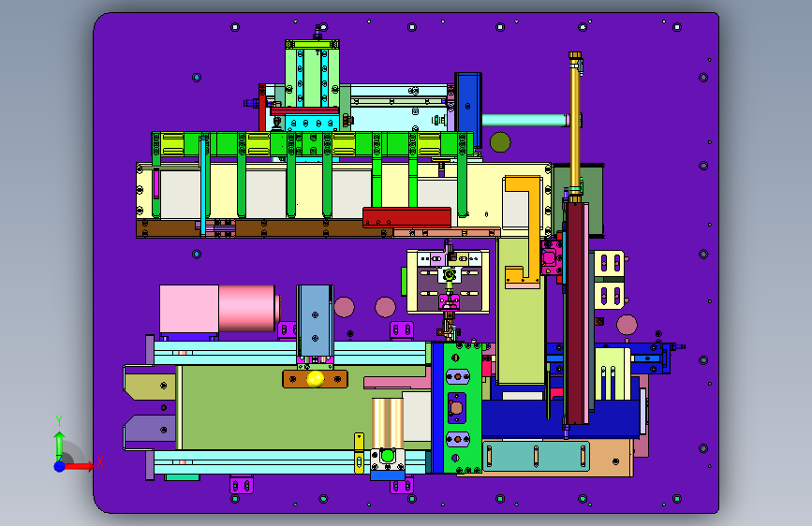The height and width of the screenshot is (526, 812).
Task: Click the red X axis arrow of triad
Action: (x=79, y=466)
